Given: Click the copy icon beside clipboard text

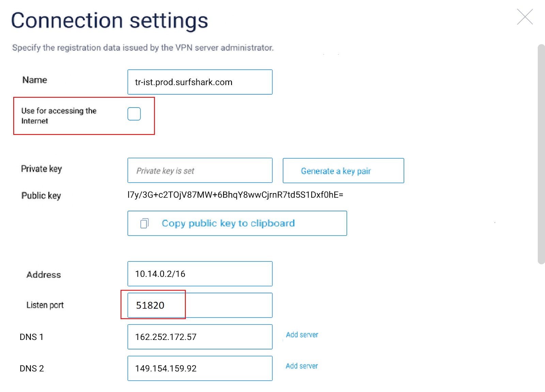Looking at the screenshot, I should pyautogui.click(x=144, y=223).
